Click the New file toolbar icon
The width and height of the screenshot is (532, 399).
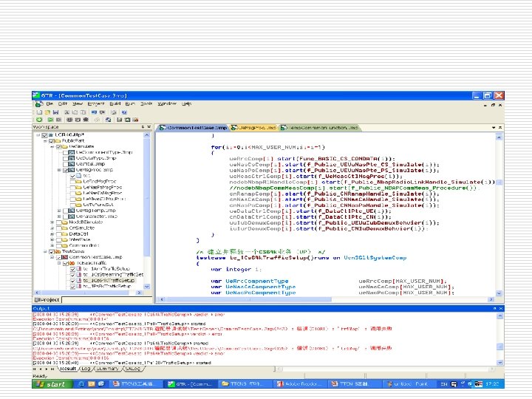(x=40, y=112)
